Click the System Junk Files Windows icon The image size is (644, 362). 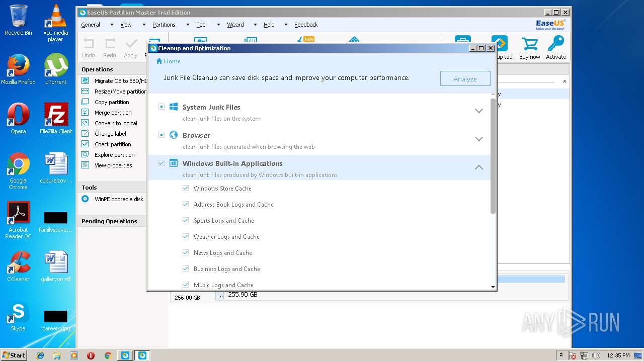pos(174,107)
